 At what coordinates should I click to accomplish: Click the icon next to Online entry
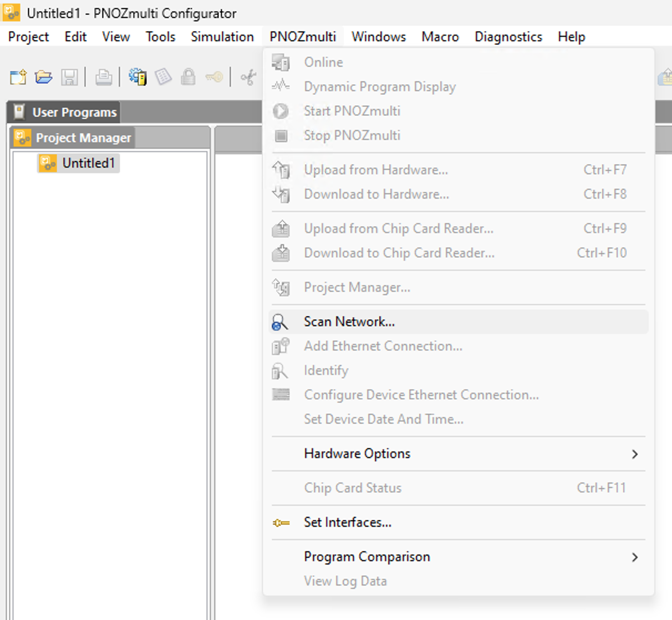tap(281, 62)
